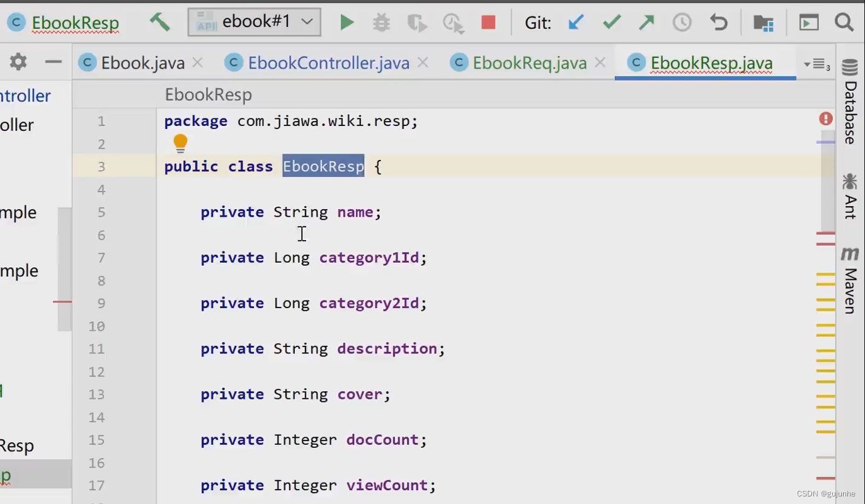The width and height of the screenshot is (865, 504).
Task: Open the Database tool window
Action: point(850,101)
